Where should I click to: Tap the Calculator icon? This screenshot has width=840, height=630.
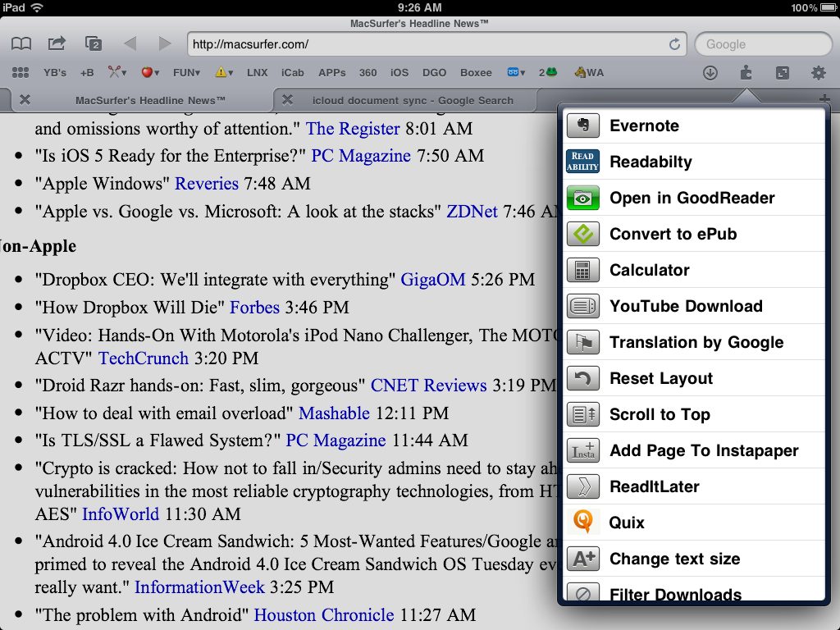point(583,270)
